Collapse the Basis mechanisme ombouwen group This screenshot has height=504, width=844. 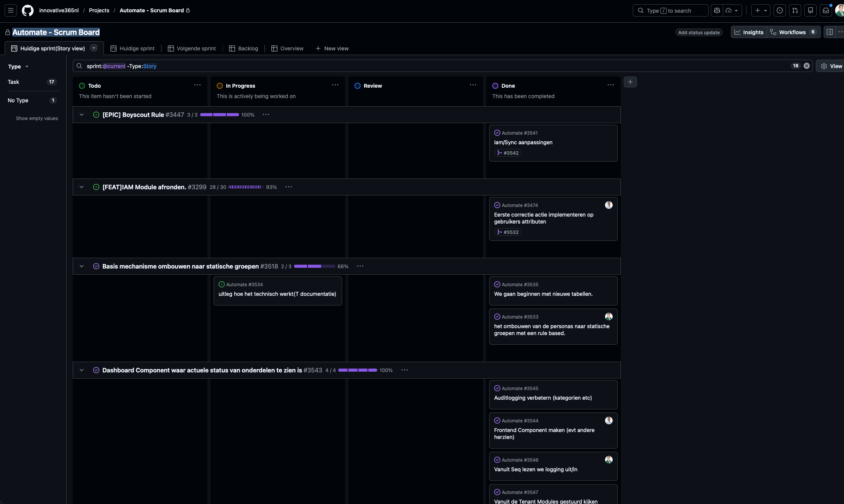click(82, 266)
